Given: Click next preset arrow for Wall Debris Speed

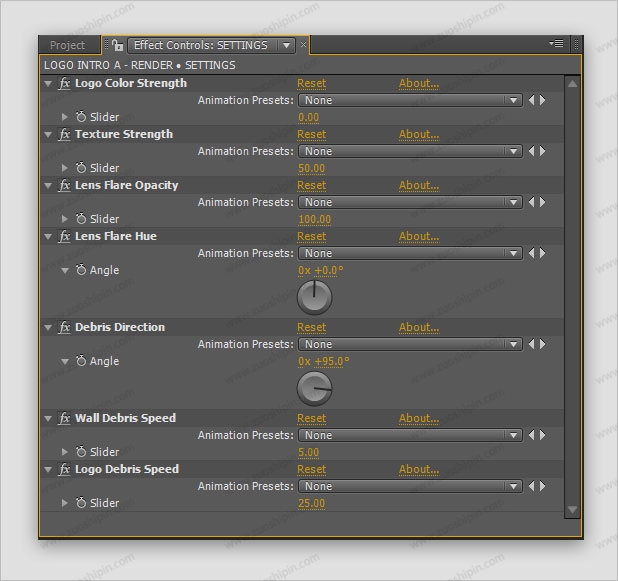Looking at the screenshot, I should coord(543,436).
